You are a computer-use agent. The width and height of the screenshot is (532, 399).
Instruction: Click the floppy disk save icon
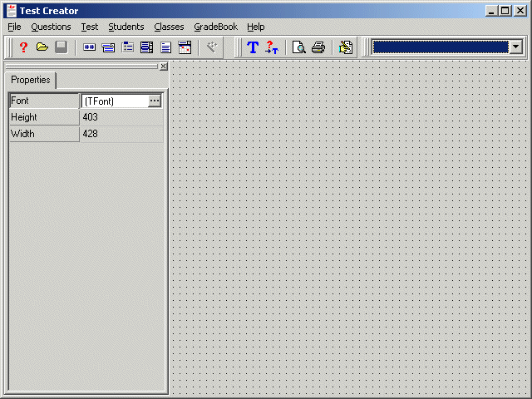pos(61,47)
